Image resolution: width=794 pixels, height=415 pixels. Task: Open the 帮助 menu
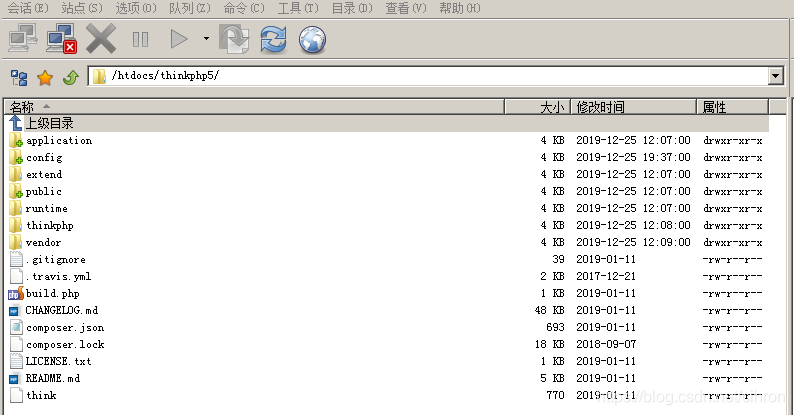pyautogui.click(x=460, y=8)
